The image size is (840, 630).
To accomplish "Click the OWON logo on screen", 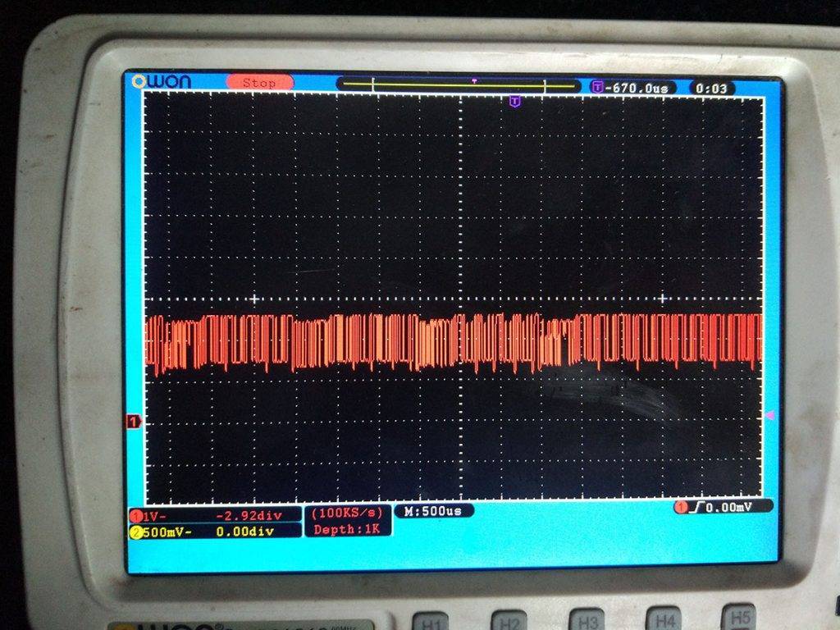I will click(x=162, y=81).
